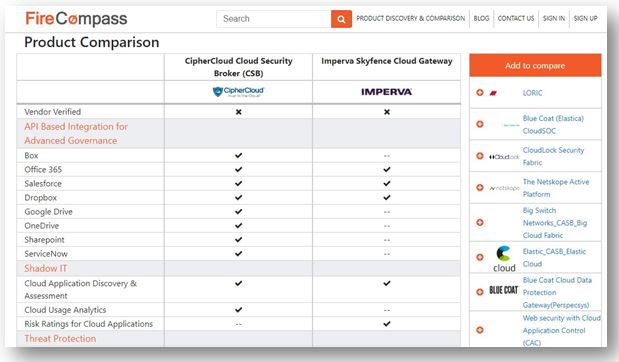Open Blue Coat Cloud Data Protection Gateway link
Viewport: 619px width, 362px height.
point(557,293)
